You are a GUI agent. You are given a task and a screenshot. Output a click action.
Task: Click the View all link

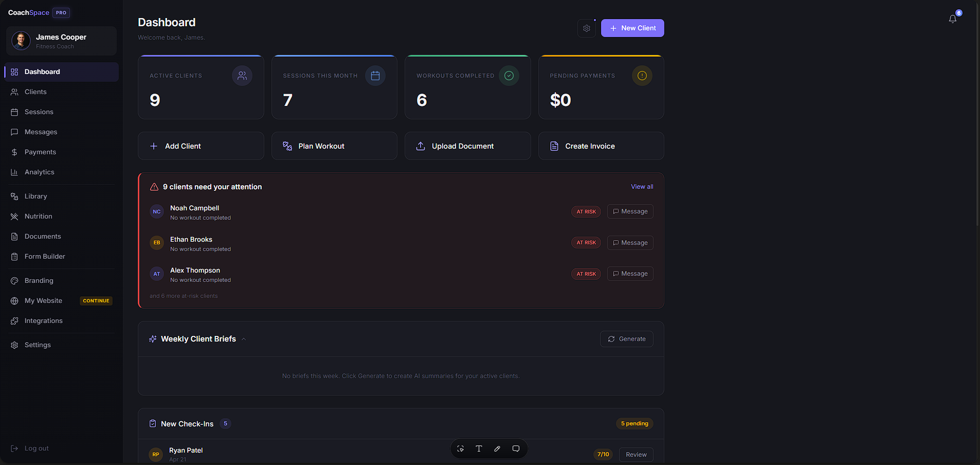click(x=642, y=187)
